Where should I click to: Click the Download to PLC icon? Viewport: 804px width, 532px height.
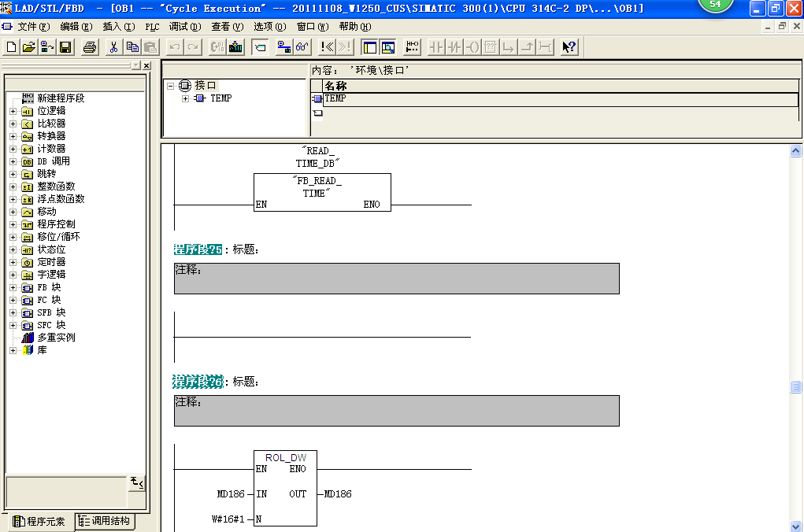235,47
